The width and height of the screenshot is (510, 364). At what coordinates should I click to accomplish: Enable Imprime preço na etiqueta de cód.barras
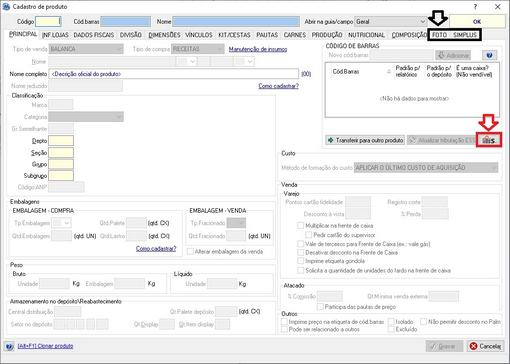284,322
